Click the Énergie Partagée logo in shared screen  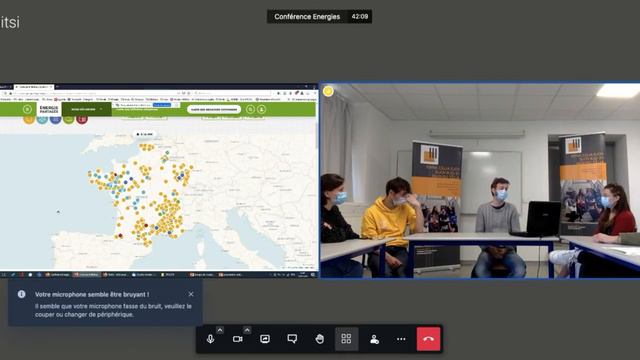pyautogui.click(x=49, y=109)
